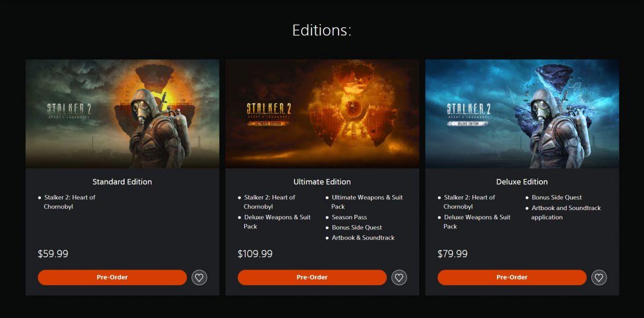The width and height of the screenshot is (644, 318).
Task: Select the Season Pass list item
Action: coord(349,217)
